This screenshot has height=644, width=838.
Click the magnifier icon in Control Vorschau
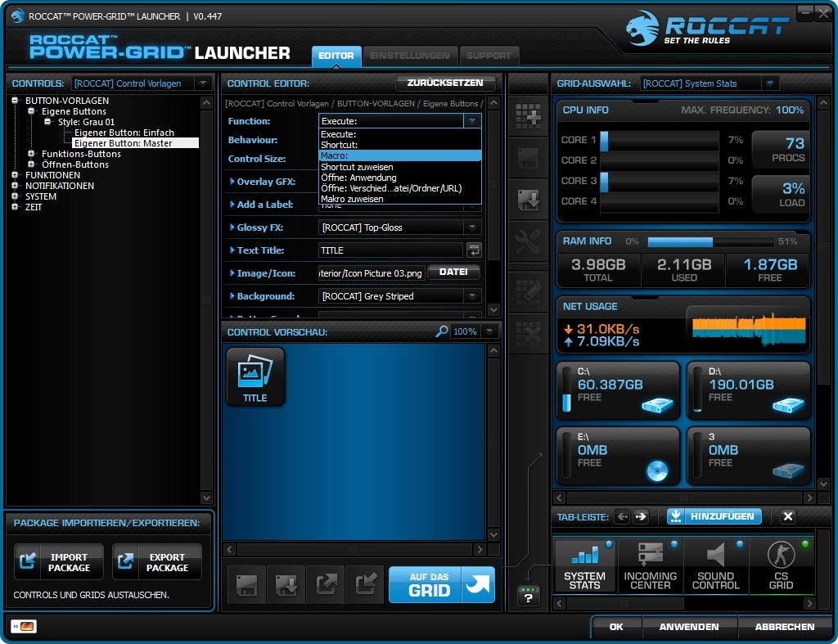tap(441, 331)
